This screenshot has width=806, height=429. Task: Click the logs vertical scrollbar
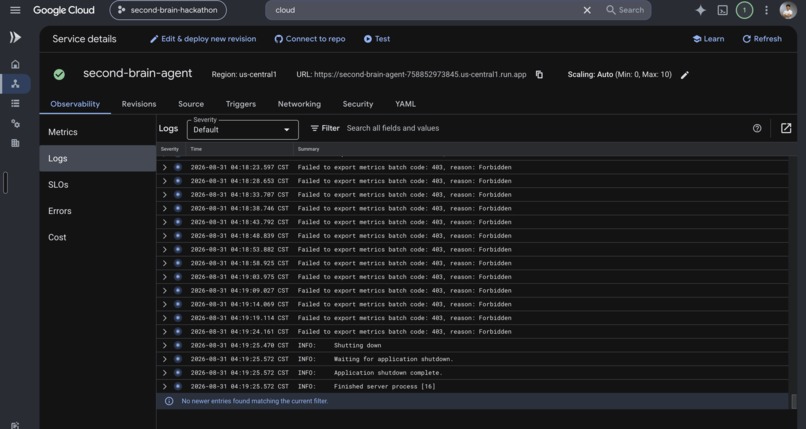tap(794, 401)
